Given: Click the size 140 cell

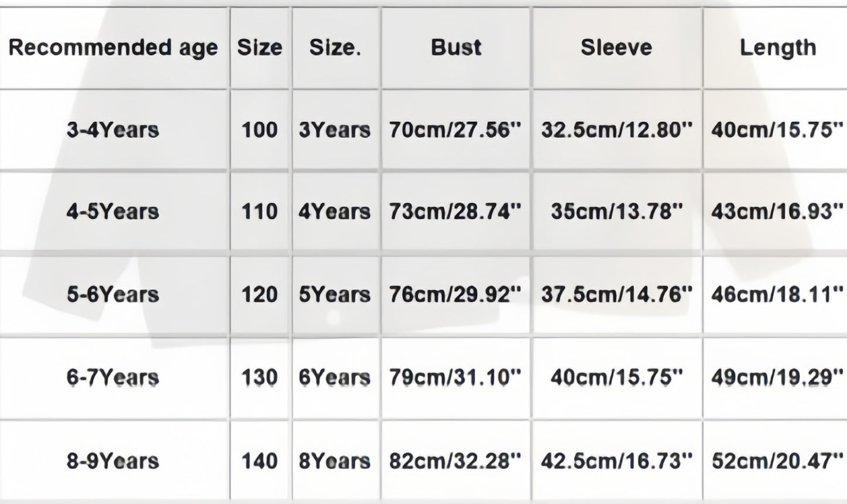Looking at the screenshot, I should point(260,461).
